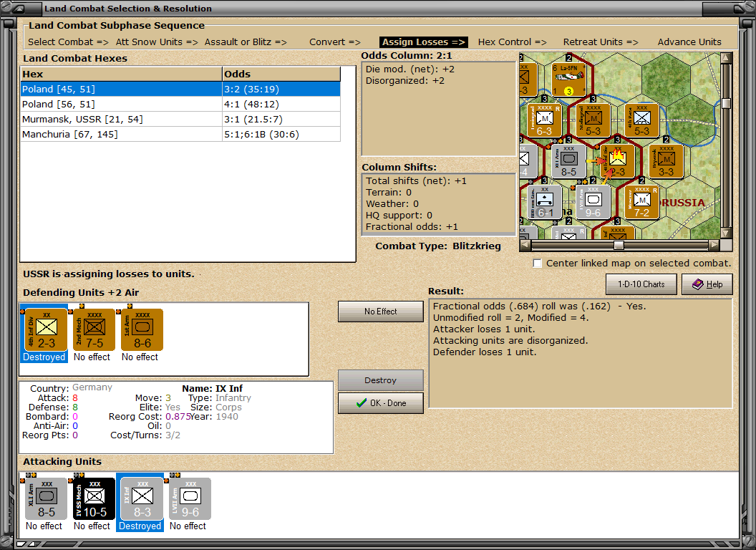Open the 1-D-10 Charts

pos(641,284)
